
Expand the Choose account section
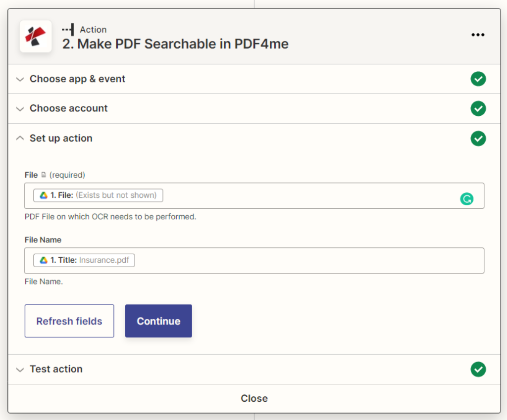(20, 109)
